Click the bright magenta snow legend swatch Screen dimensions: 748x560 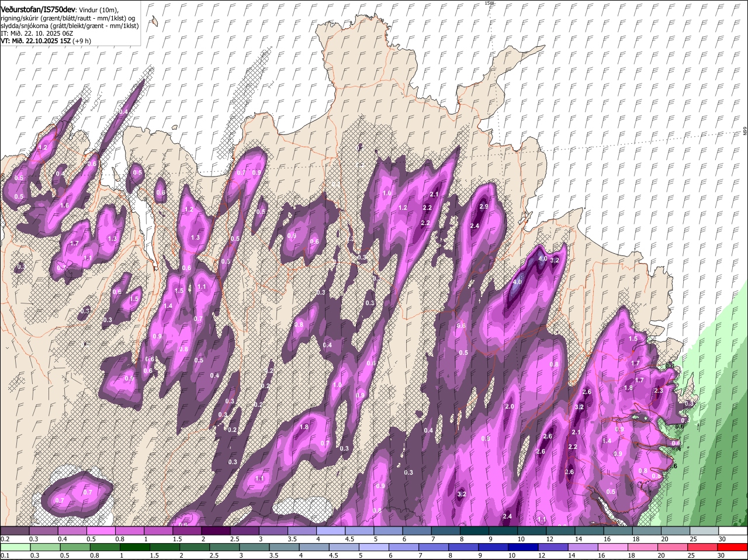click(101, 531)
